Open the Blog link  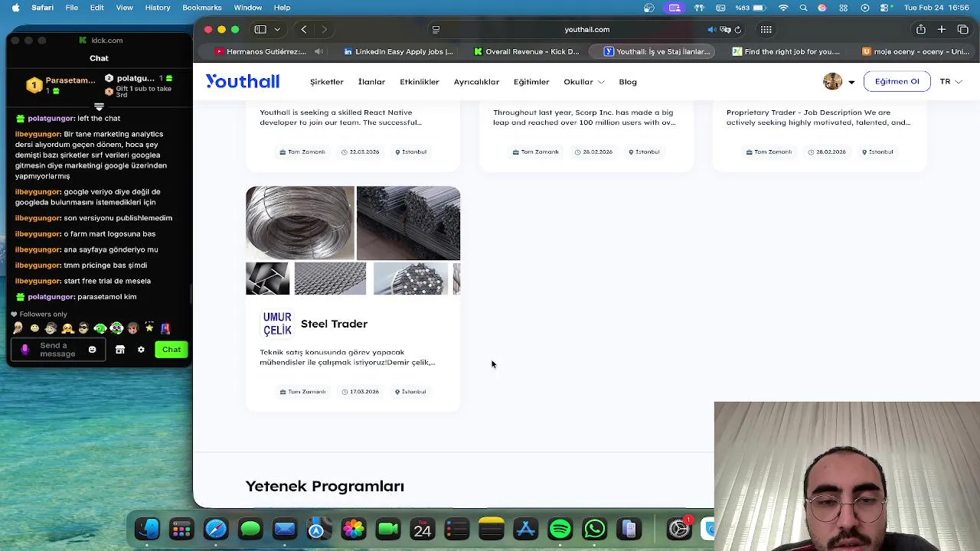tap(628, 82)
